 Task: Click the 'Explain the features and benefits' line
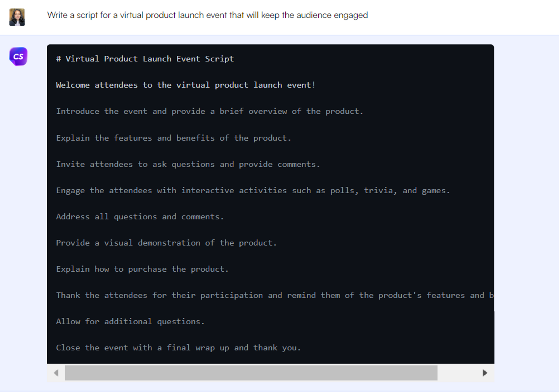click(x=173, y=138)
